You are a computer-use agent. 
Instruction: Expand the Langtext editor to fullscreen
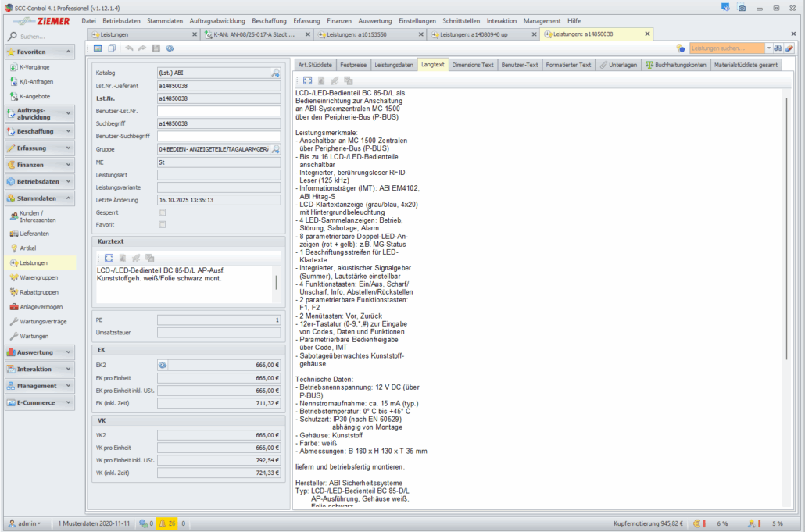[x=307, y=80]
